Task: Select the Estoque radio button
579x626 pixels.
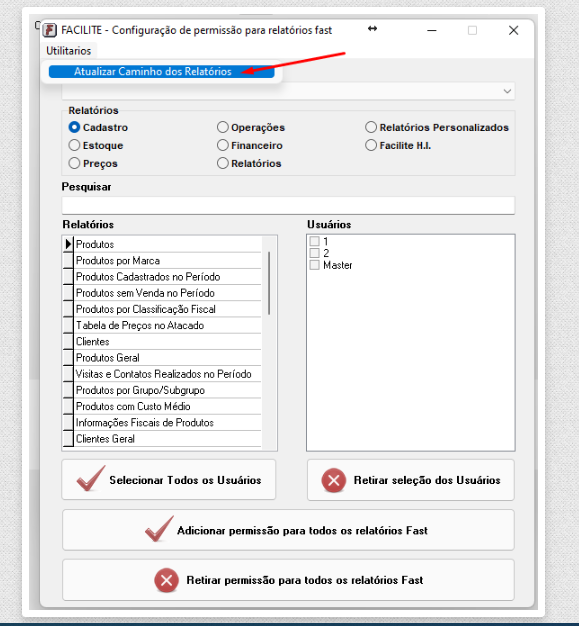Action: (x=74, y=145)
